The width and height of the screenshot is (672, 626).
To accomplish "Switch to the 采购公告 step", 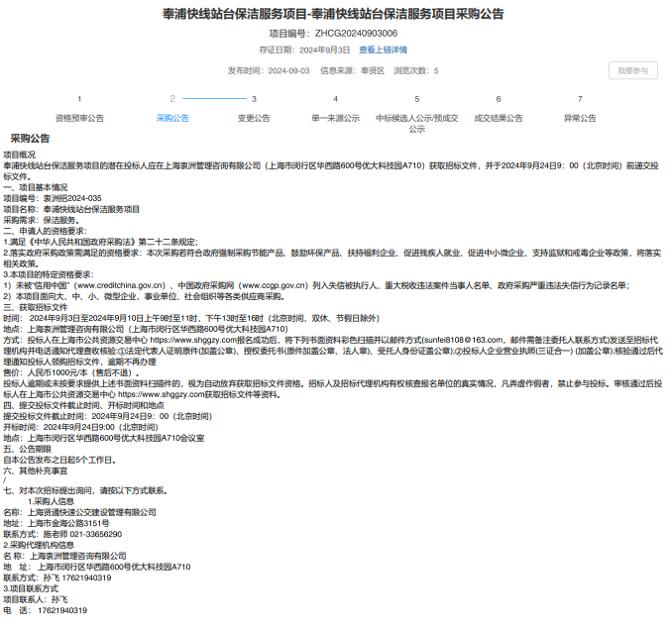I will 172,118.
